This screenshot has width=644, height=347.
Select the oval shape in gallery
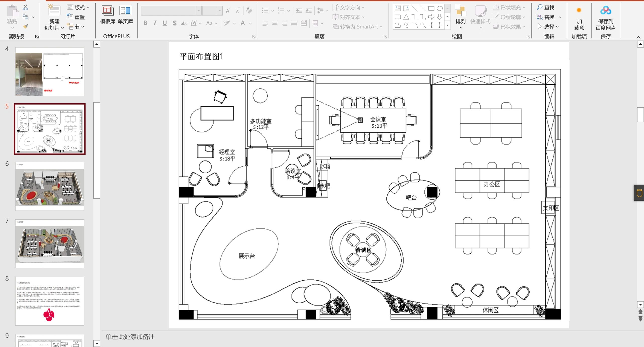point(439,8)
